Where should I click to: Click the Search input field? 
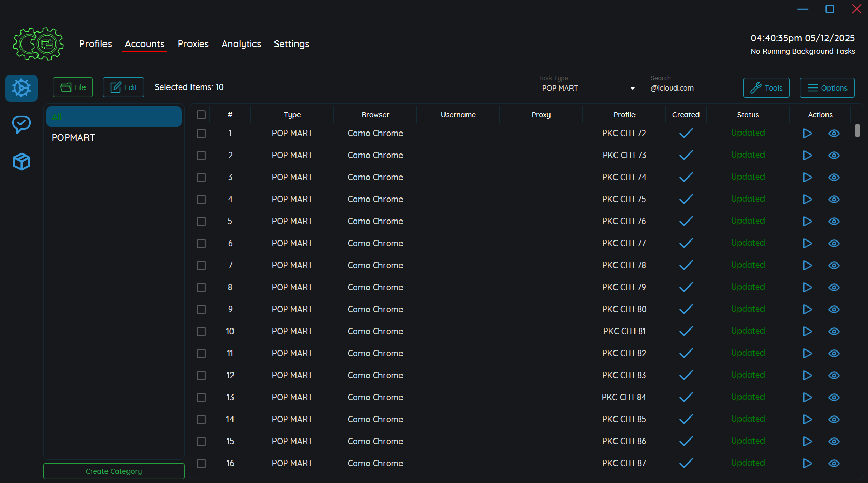(691, 88)
